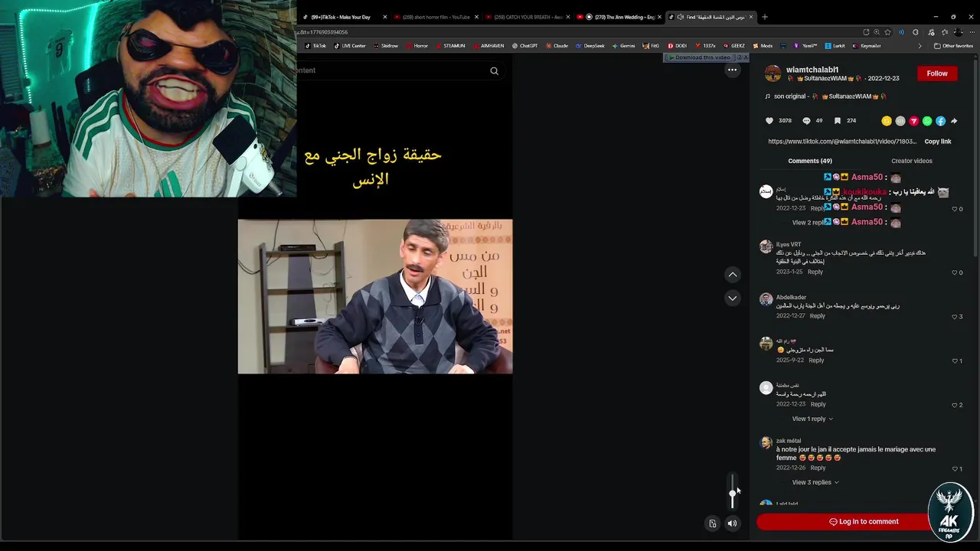Click the wiamtchalabi1 username
Image resolution: width=980 pixels, height=551 pixels.
pos(812,70)
